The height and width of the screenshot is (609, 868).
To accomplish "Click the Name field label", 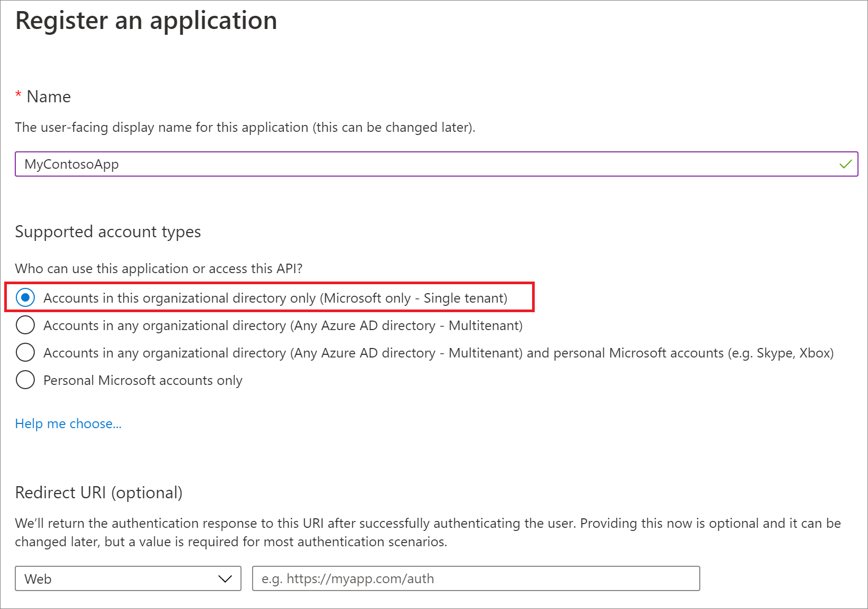I will coord(50,96).
